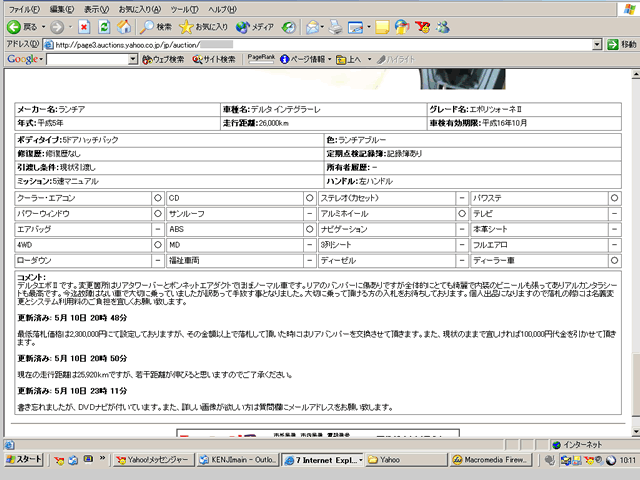This screenshot has height=480, width=640.
Task: Switch to Yahoo!メッセンジャー taskbar window
Action: [x=153, y=460]
